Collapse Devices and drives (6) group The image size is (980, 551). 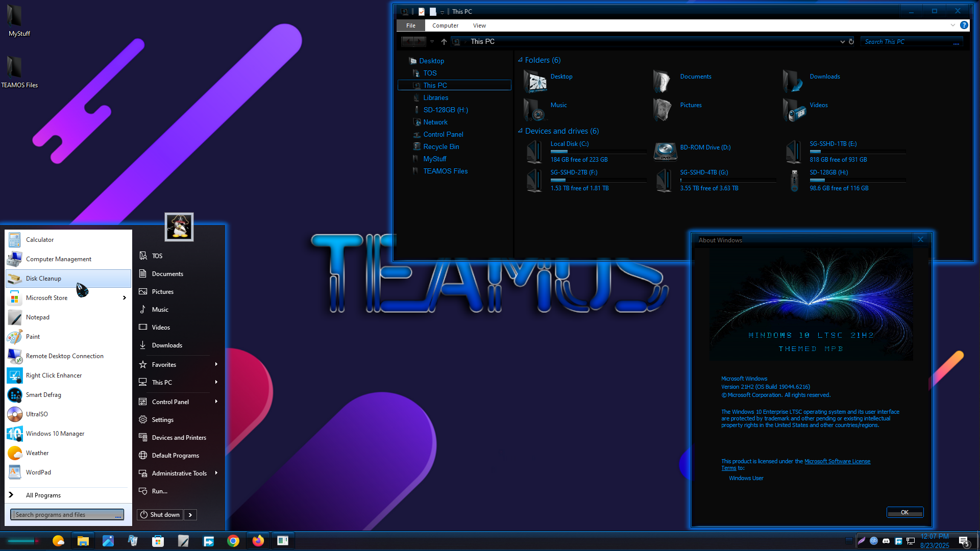(520, 131)
